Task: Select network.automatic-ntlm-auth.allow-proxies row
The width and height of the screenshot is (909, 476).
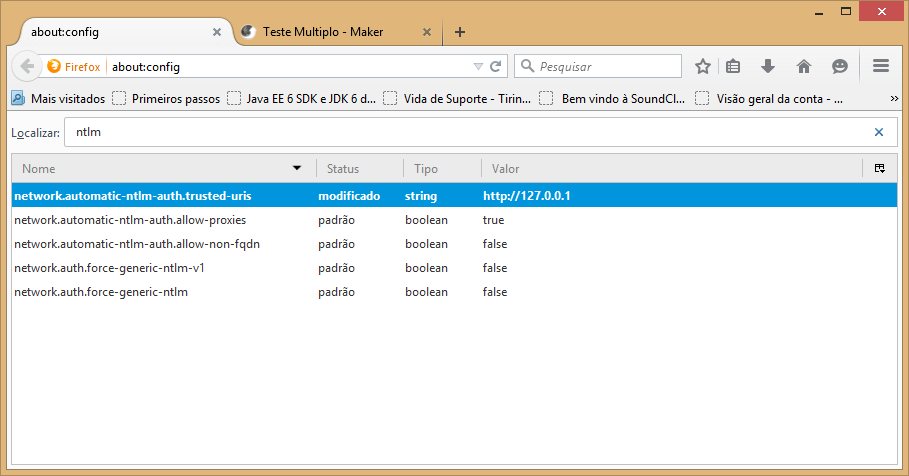Action: coord(454,220)
